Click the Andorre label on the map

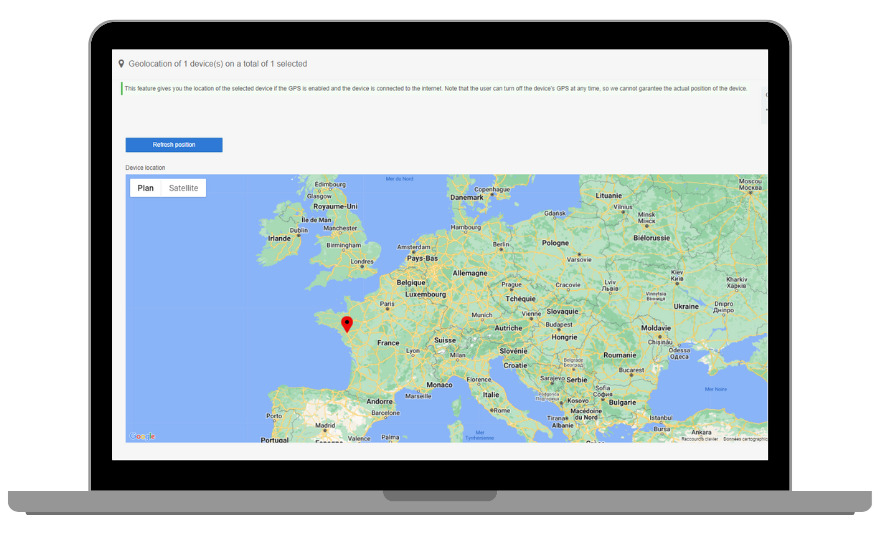coord(379,401)
